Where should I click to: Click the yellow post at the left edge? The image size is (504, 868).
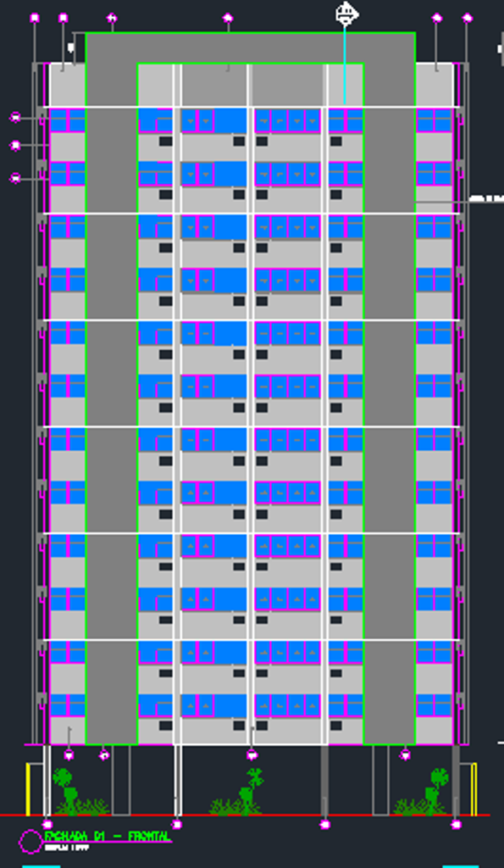28,789
